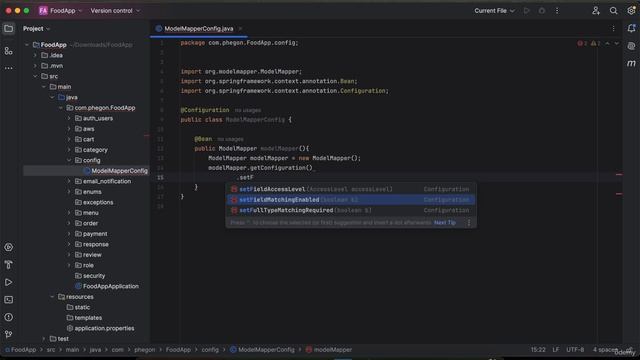The height and width of the screenshot is (360, 640).
Task: Close the ModelMapperConfig.java tab
Action: point(240,29)
